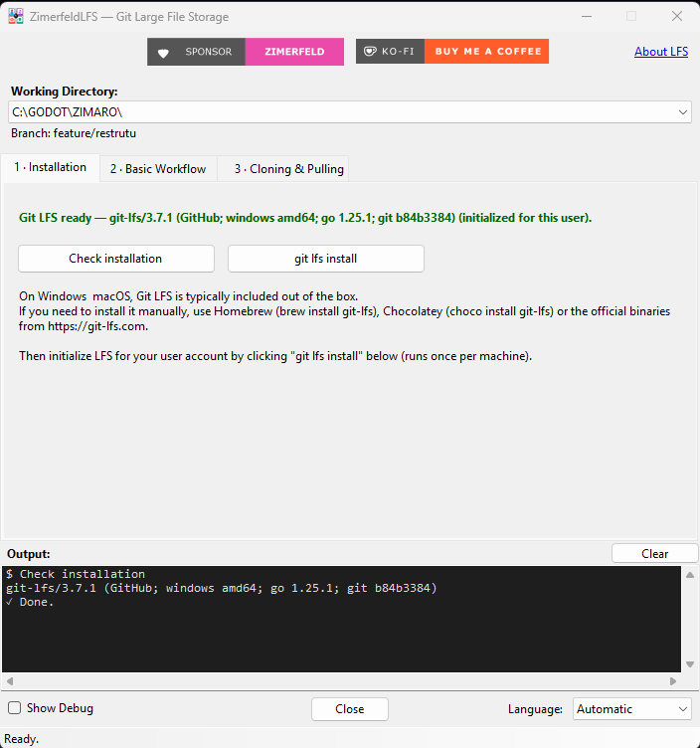Click the orange Buy Me A Coffee button
700x748 pixels.
click(x=486, y=51)
